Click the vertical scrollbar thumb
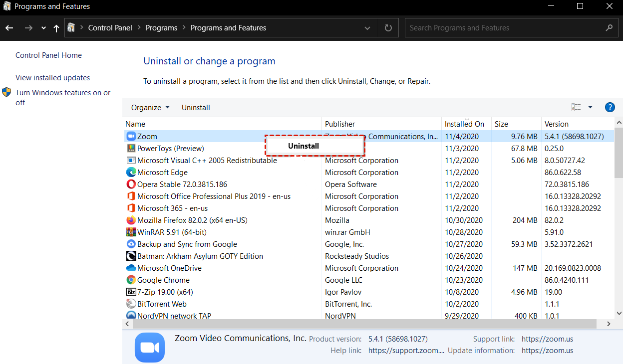The image size is (623, 364). coord(619,154)
